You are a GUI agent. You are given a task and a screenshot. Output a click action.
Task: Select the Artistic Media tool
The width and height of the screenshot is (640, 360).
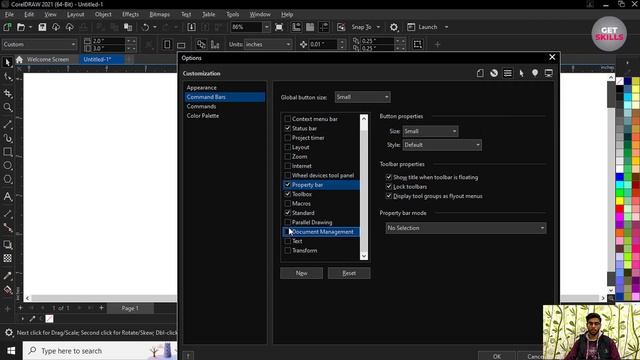pos(7,138)
